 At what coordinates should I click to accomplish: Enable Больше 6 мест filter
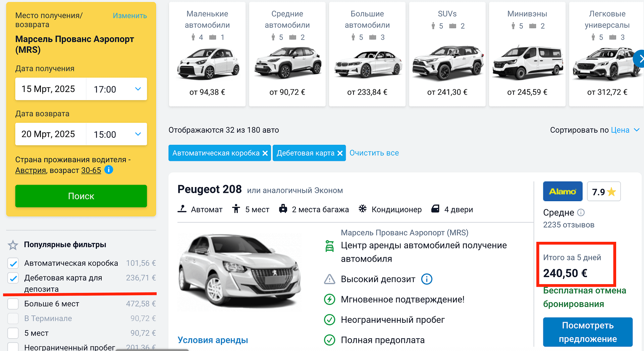pos(13,304)
